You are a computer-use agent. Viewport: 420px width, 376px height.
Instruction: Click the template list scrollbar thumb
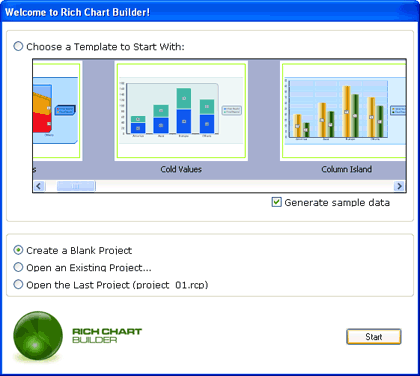pyautogui.click(x=76, y=186)
